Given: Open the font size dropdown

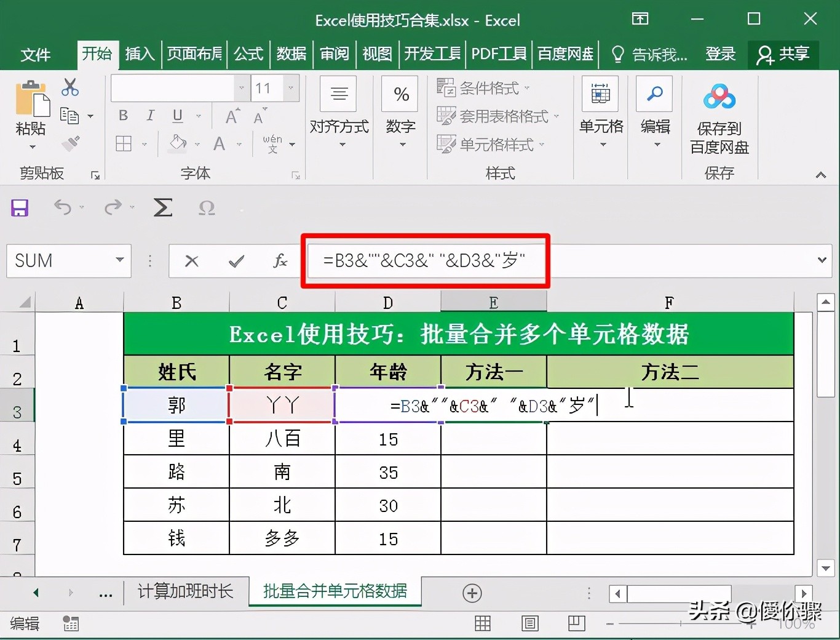Looking at the screenshot, I should click(x=290, y=88).
